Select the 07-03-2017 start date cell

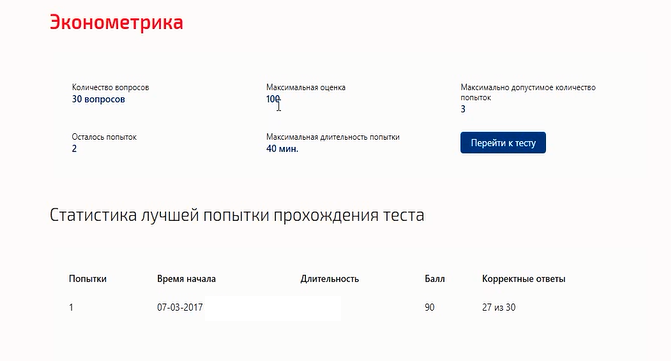coord(180,307)
